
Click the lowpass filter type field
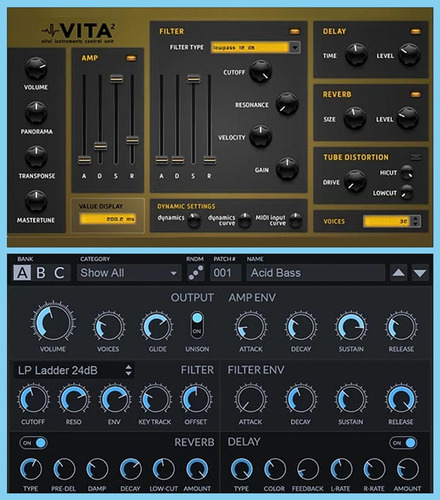coord(250,48)
